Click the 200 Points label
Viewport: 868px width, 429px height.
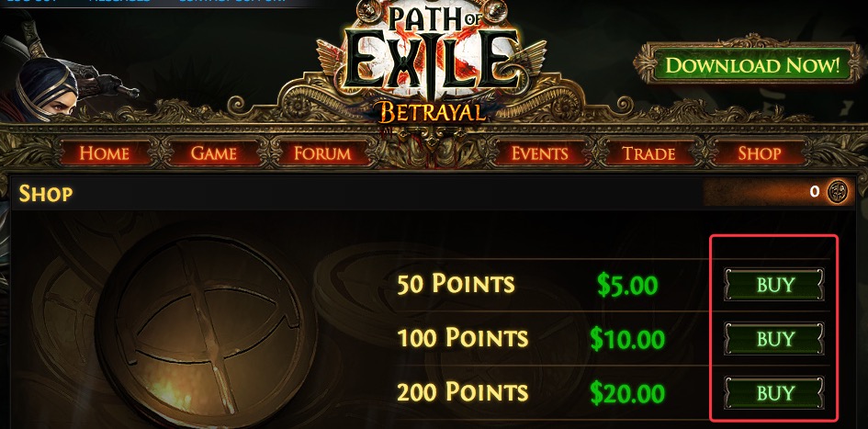(462, 392)
